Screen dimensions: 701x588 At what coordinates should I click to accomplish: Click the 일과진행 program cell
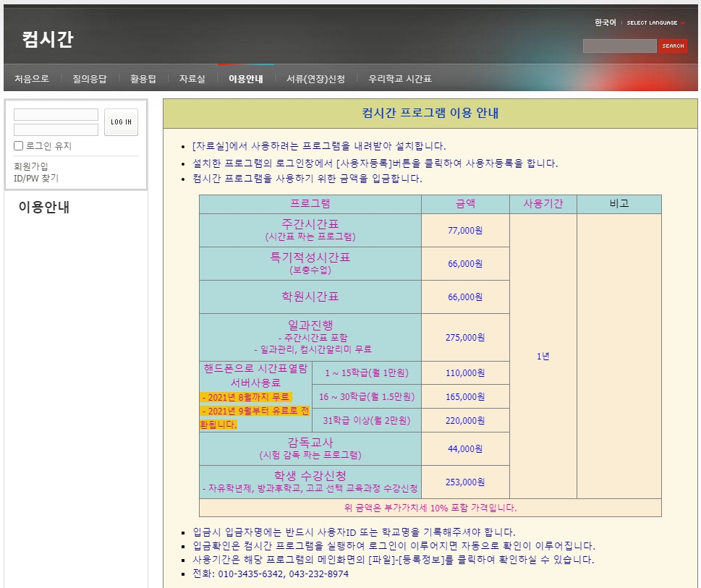pos(310,337)
